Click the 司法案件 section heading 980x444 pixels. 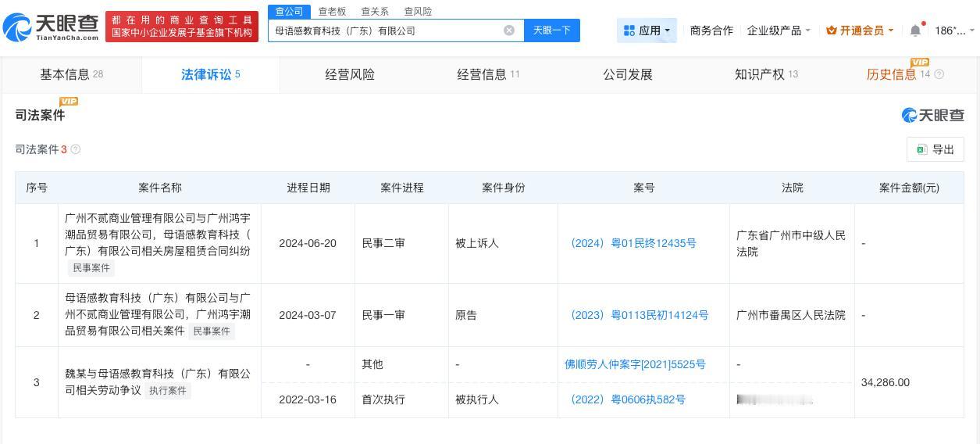[x=40, y=115]
